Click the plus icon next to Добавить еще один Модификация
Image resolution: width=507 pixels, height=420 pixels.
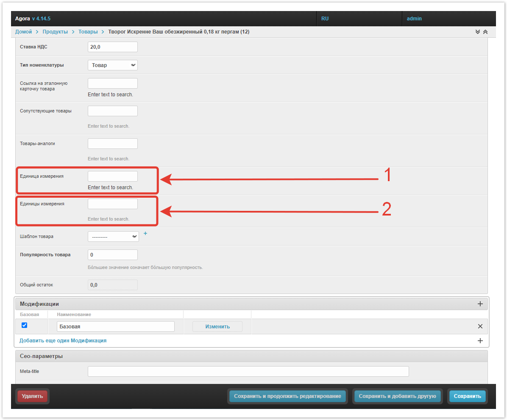pyautogui.click(x=480, y=341)
